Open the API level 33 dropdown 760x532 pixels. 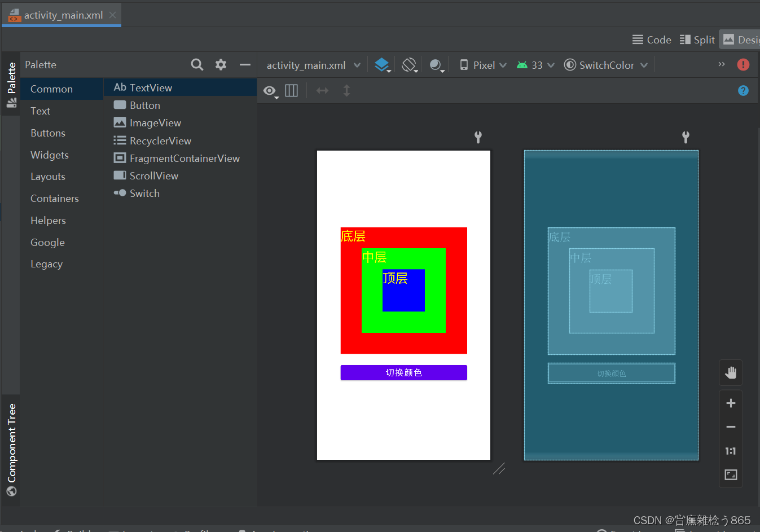[534, 64]
